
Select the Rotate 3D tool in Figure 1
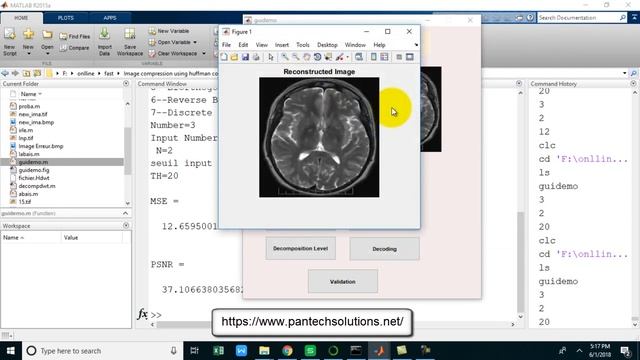click(x=317, y=57)
